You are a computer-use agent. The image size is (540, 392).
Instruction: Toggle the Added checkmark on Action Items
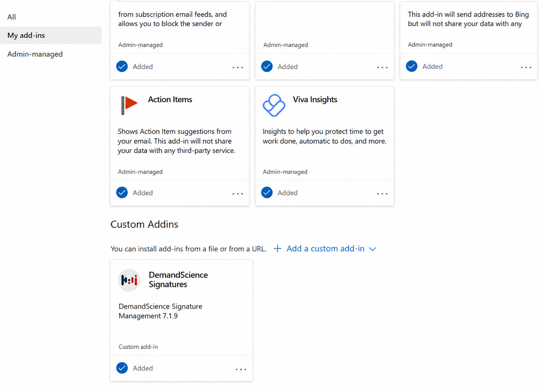pos(122,193)
